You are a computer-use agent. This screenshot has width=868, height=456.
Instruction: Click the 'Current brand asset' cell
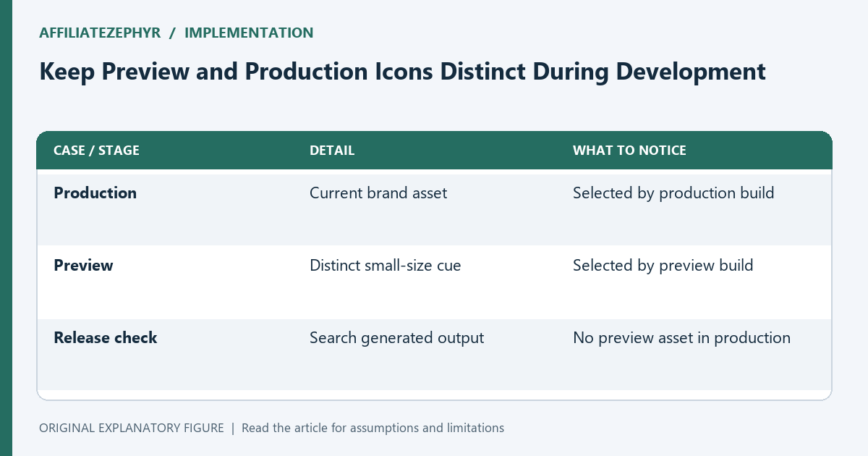378,193
